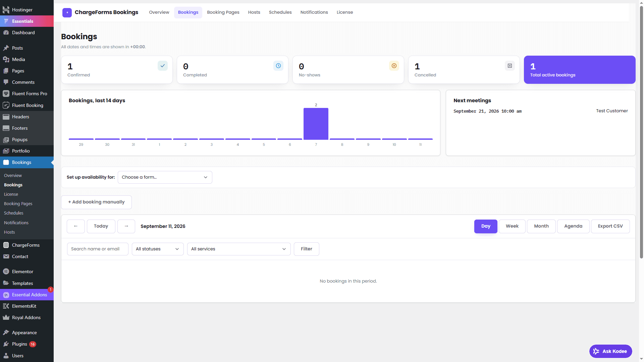644x362 pixels.
Task: Switch to the Booking Pages tab
Action: tap(223, 12)
